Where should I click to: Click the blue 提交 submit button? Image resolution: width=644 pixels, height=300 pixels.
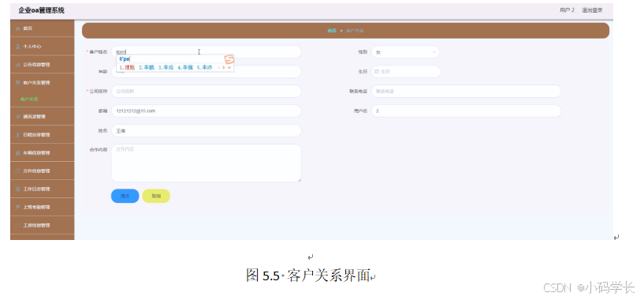coord(125,197)
